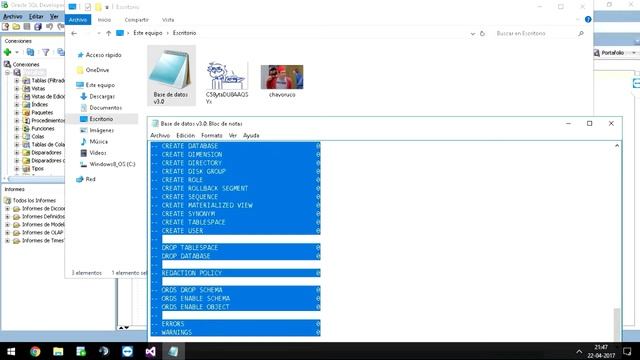
Task: Open the Compartir tab in File Explorer
Action: [136, 20]
